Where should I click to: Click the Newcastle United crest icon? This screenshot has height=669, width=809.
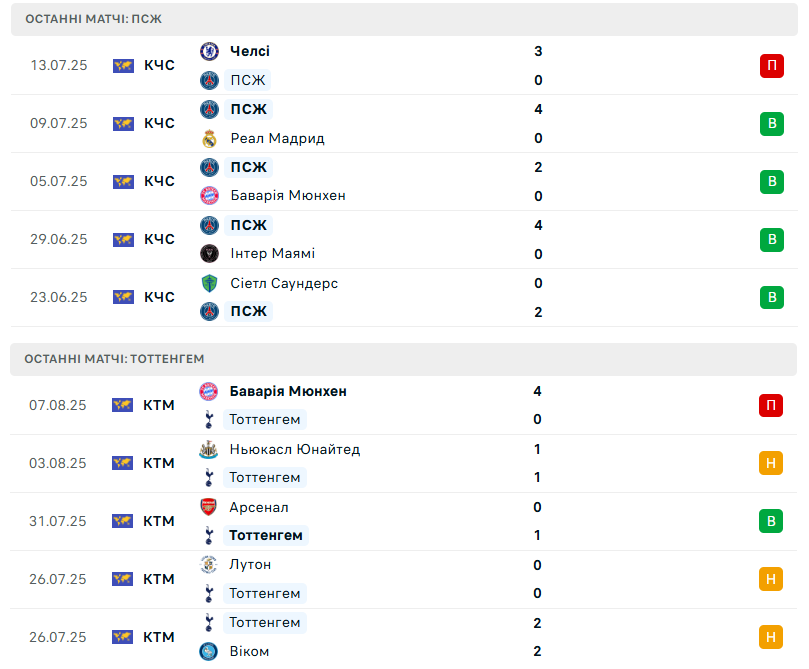pos(209,449)
